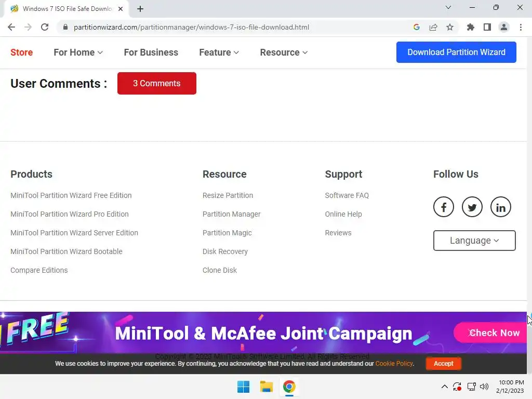Open MiniTool Partition Wizard Bootable link
The image size is (532, 399).
coord(66,251)
